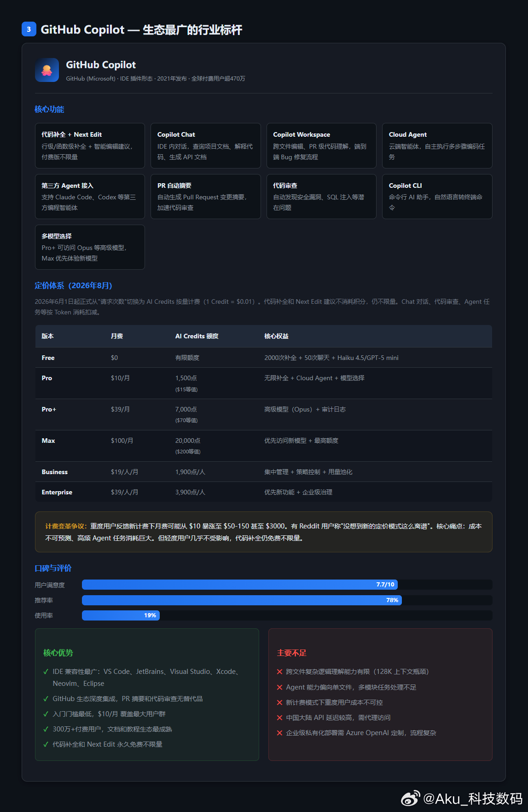Click checkmark beside IDE 兼容性最广
The image size is (528, 812).
pos(46,672)
